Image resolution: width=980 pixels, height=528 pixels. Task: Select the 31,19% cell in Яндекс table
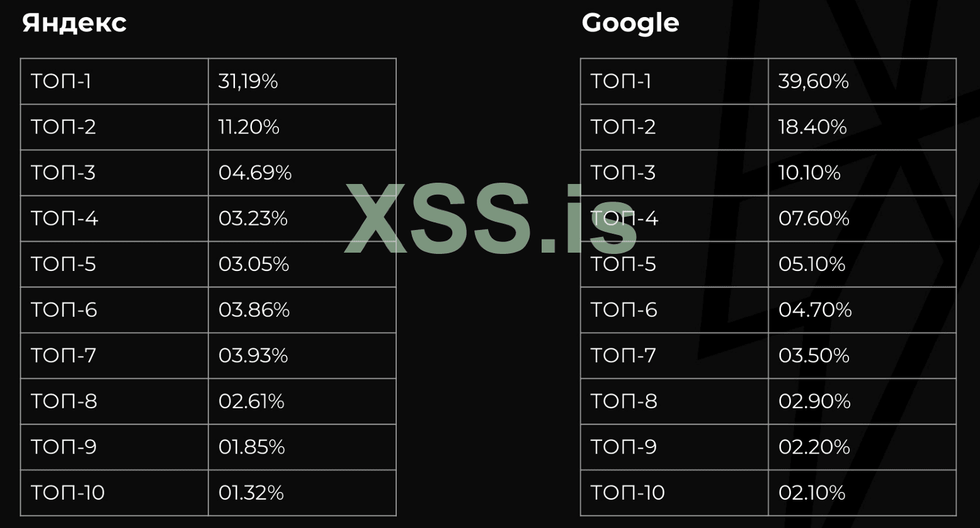tap(248, 82)
